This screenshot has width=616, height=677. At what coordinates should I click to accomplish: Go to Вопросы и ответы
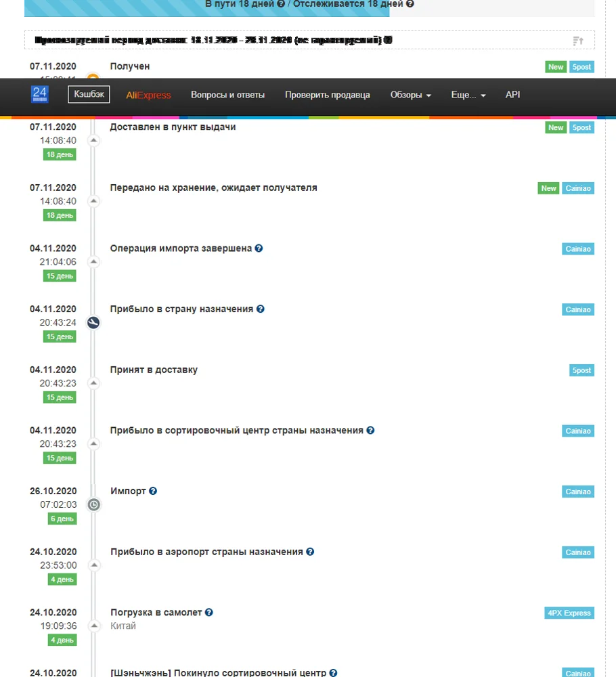click(x=227, y=95)
